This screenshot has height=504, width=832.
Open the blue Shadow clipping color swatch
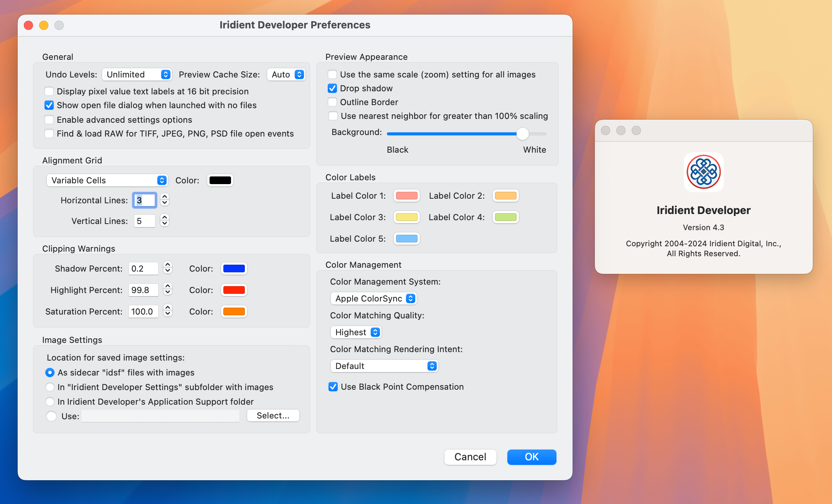234,268
